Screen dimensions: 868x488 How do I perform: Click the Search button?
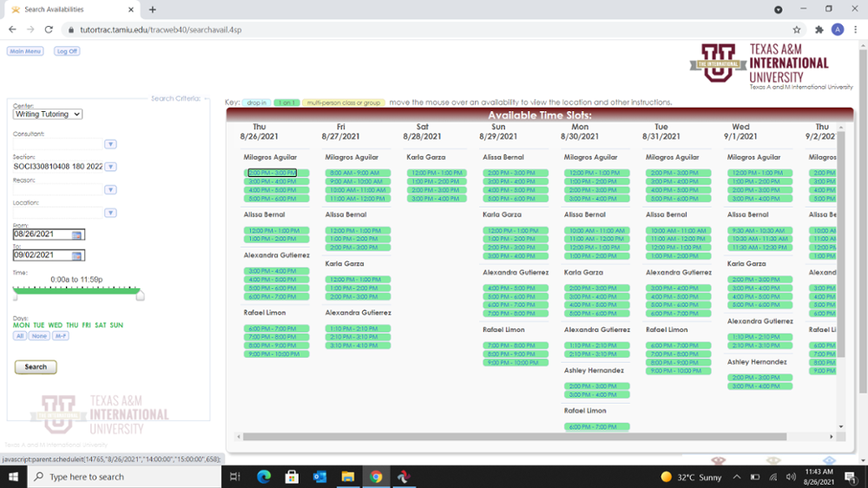coord(36,366)
